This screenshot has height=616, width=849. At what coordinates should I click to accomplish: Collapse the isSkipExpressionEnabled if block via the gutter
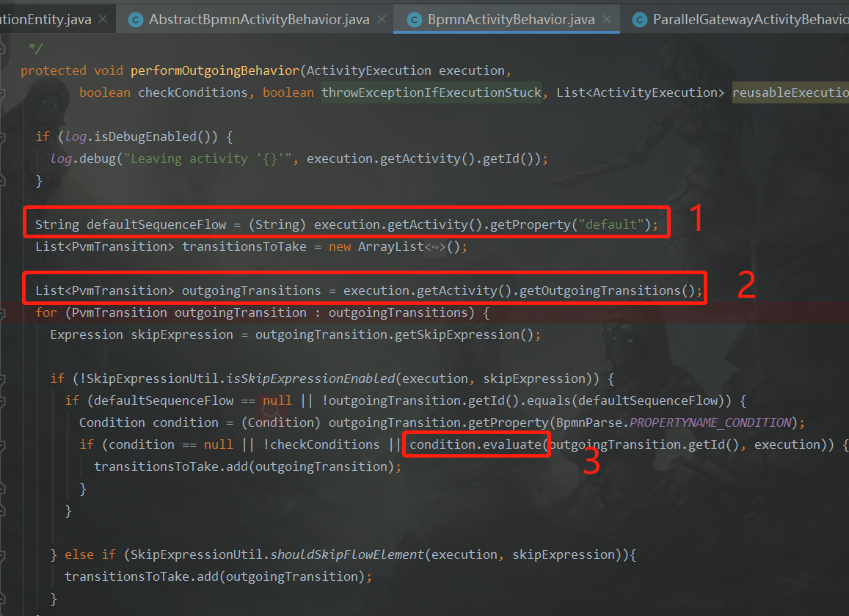(x=2, y=379)
